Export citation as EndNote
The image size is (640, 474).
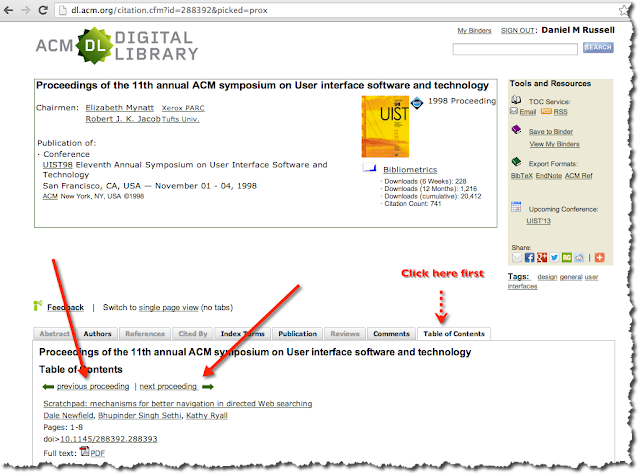coord(549,176)
